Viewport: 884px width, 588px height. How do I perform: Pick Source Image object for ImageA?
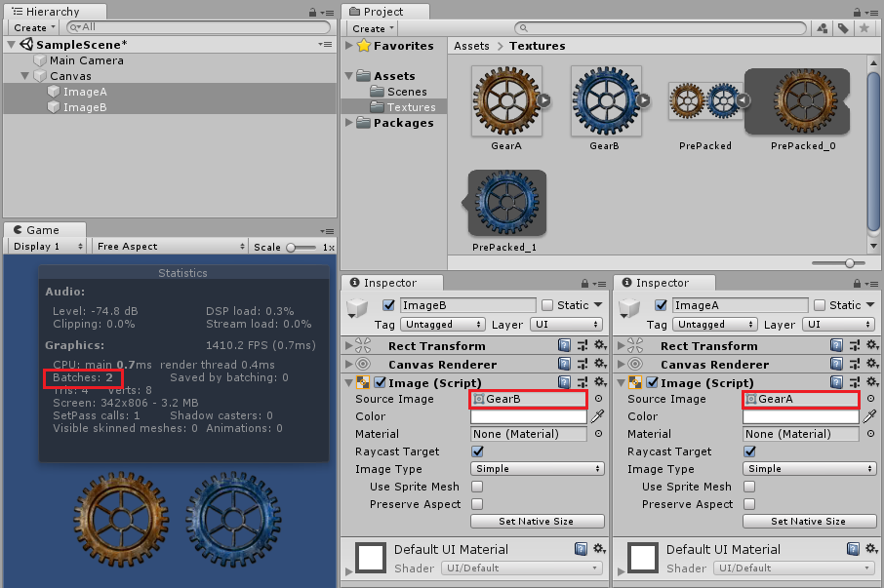click(871, 399)
